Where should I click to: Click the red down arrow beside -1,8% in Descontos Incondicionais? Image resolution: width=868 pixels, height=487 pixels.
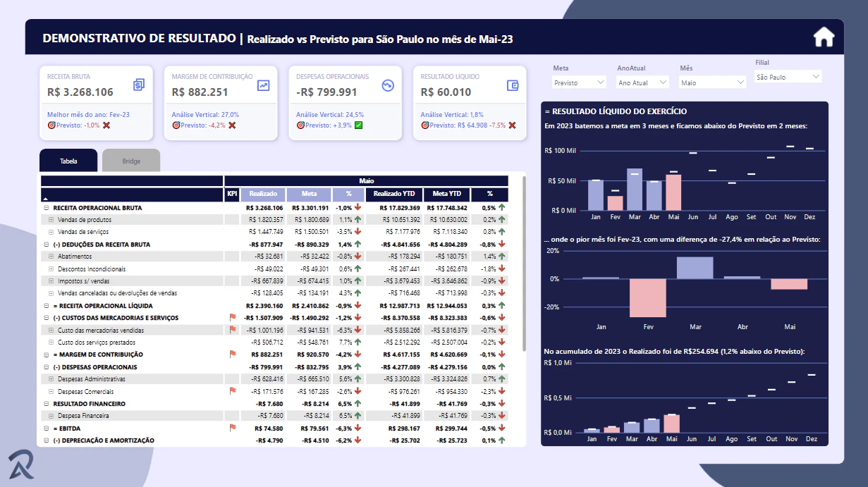[x=501, y=269]
